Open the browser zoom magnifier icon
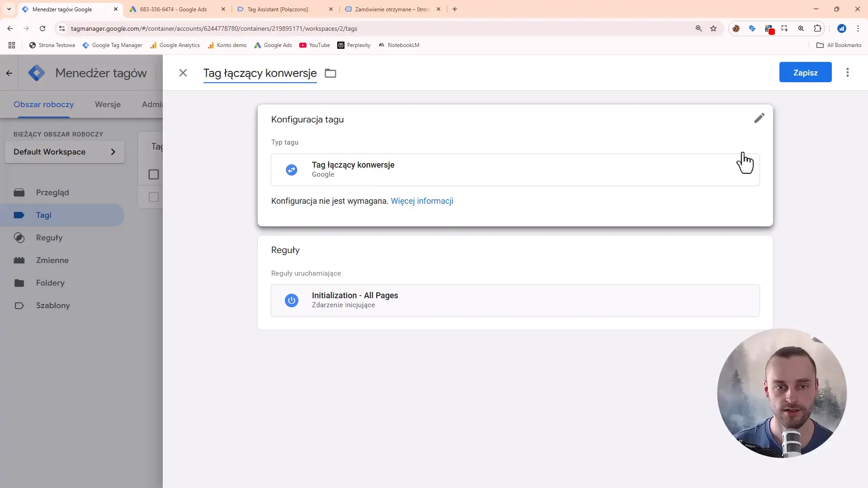 point(698,28)
